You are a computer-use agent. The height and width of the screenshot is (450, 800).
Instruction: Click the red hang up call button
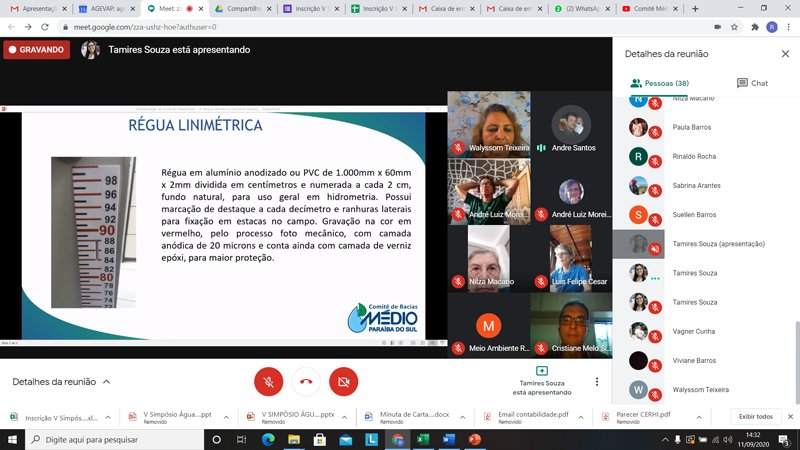pyautogui.click(x=306, y=381)
